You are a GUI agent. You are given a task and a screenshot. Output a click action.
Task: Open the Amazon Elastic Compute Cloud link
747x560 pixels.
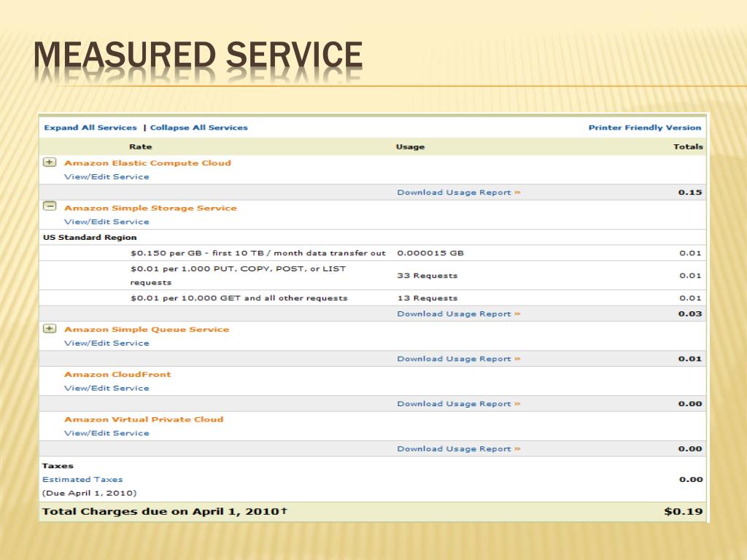point(147,163)
